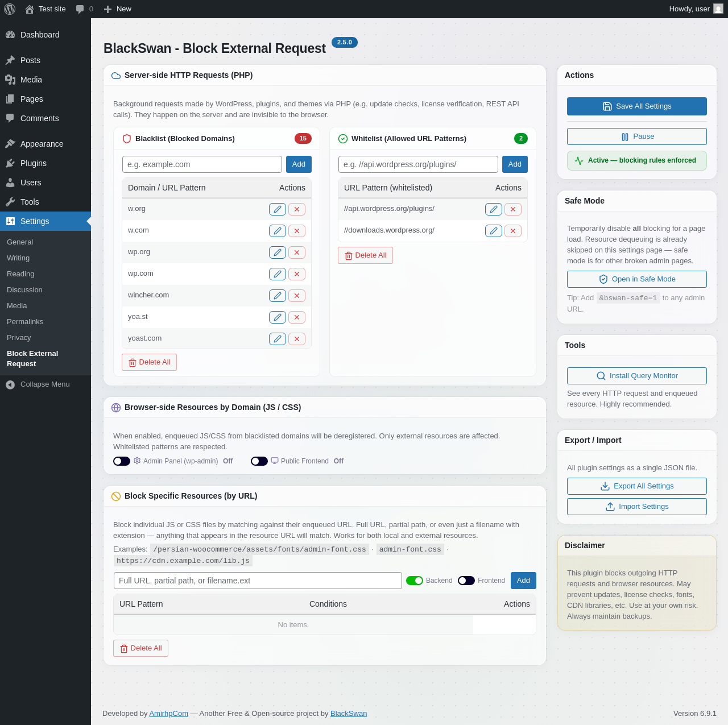The image size is (728, 725).
Task: Remove the wp.com blacklist entry
Action: (x=297, y=274)
